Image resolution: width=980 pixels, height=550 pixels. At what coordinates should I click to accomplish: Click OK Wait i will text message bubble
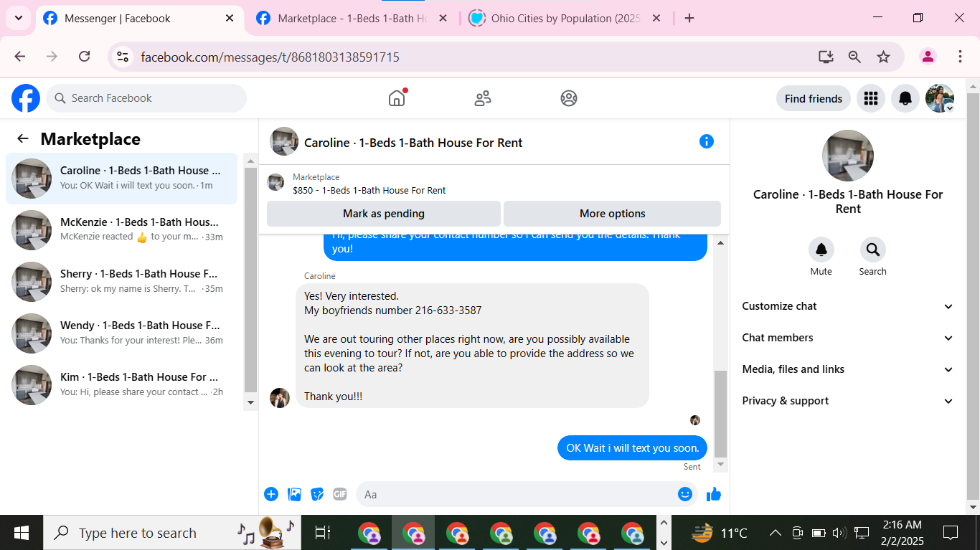click(632, 448)
